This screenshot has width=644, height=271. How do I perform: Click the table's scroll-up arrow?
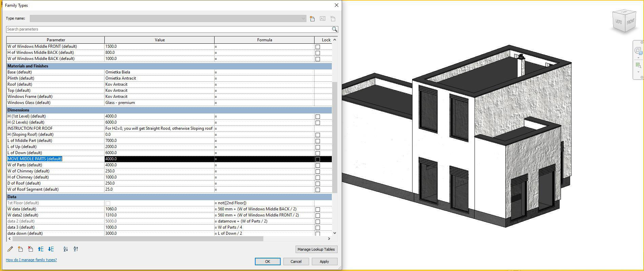[335, 40]
